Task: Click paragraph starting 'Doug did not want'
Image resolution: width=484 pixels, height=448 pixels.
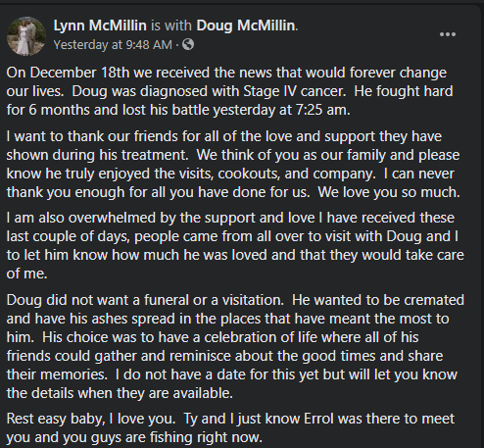Action: click(235, 346)
